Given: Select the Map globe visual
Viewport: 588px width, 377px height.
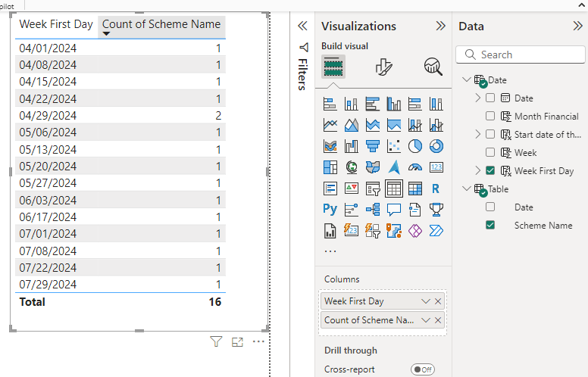Looking at the screenshot, I should [352, 167].
